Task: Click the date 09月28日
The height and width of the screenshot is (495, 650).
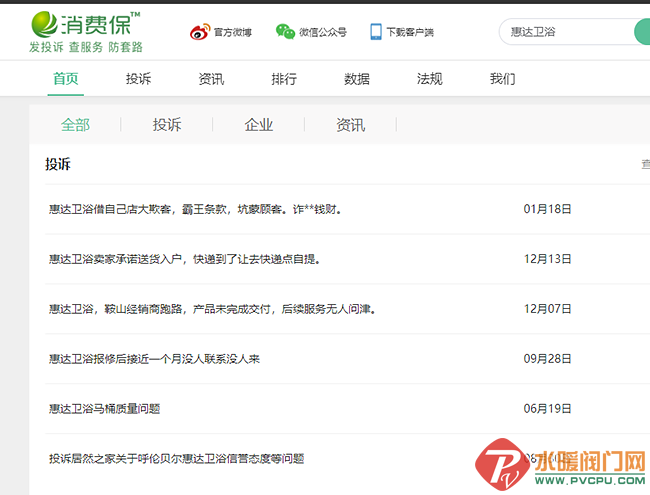Action: pyautogui.click(x=547, y=359)
